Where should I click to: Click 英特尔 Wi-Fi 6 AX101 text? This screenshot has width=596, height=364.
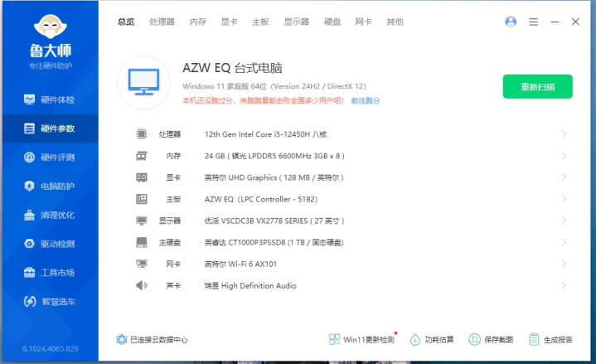(x=240, y=264)
